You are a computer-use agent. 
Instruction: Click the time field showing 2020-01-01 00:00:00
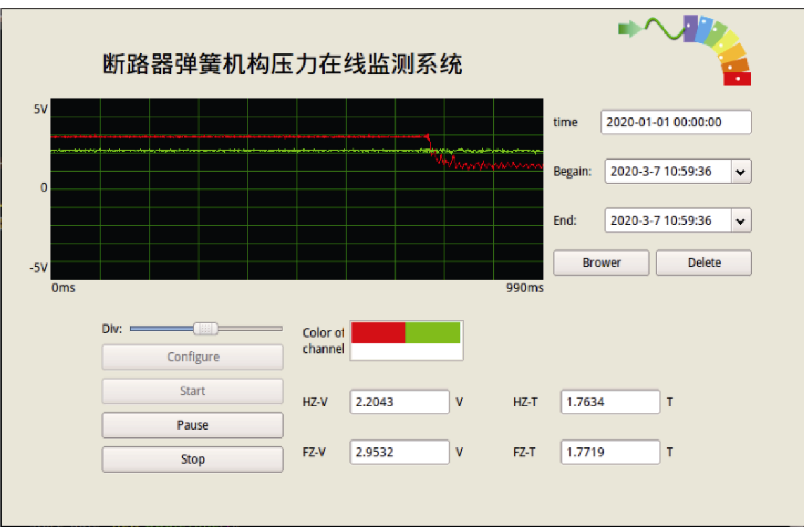point(675,122)
